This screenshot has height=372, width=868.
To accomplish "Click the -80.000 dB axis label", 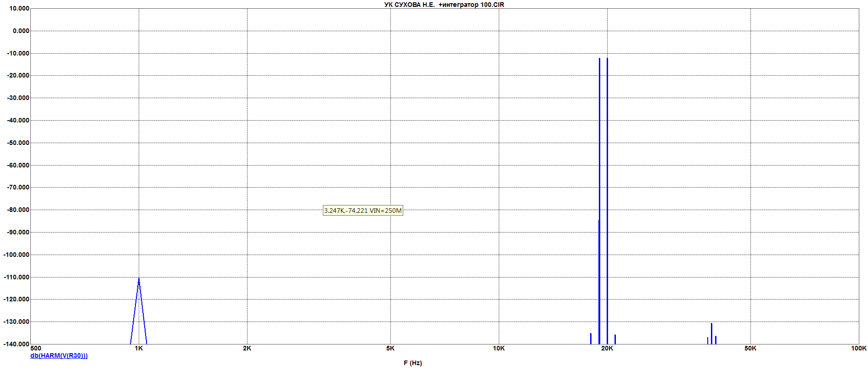I will 18,210.
